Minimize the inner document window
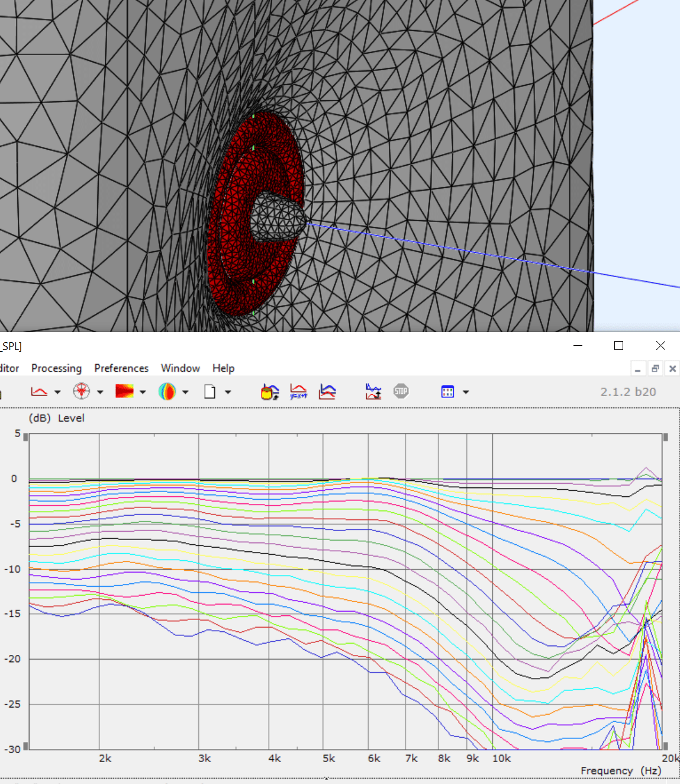 (637, 369)
